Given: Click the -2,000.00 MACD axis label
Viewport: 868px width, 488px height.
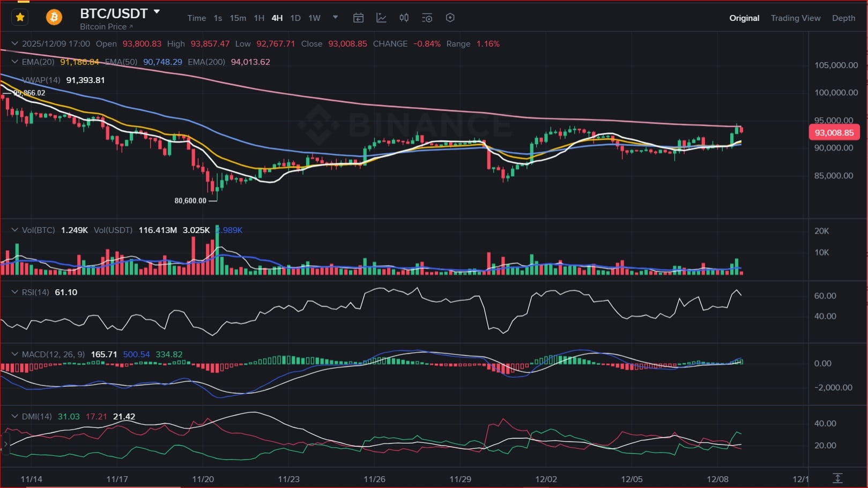Looking at the screenshot, I should pos(833,387).
